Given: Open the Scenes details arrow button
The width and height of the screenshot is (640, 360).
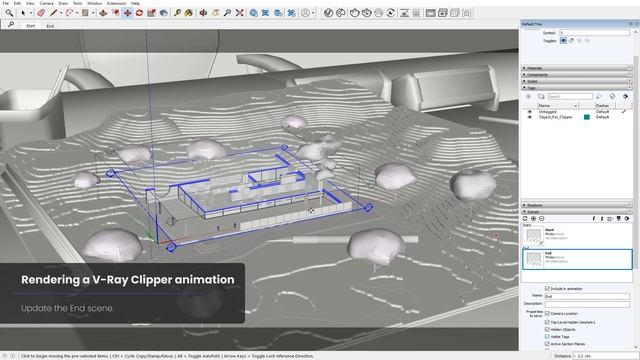Looking at the screenshot, I should (627, 219).
